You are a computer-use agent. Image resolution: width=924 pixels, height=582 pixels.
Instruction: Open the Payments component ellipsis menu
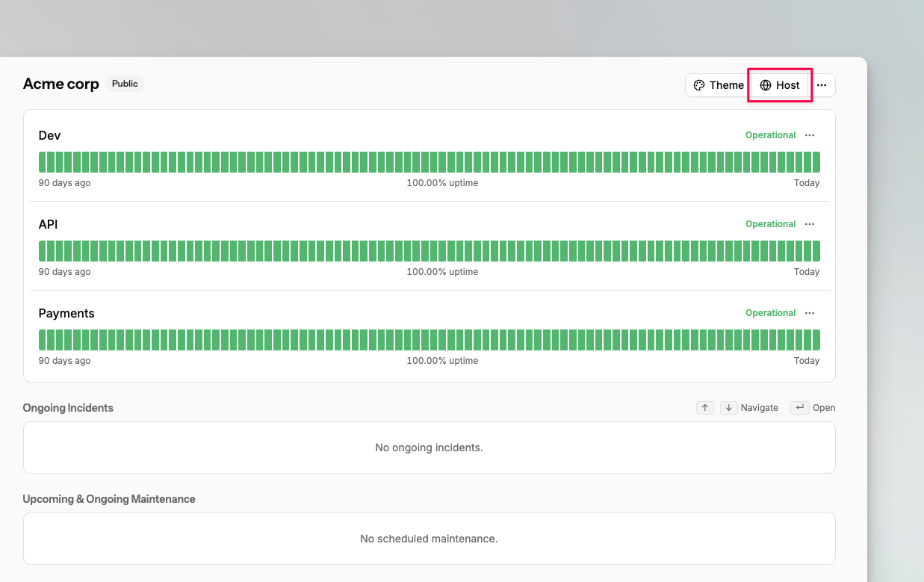pyautogui.click(x=810, y=313)
